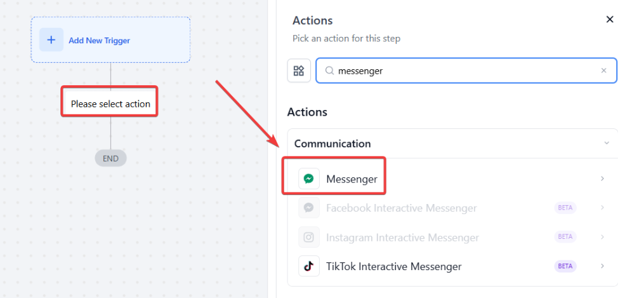Click Add New Trigger link

point(99,41)
